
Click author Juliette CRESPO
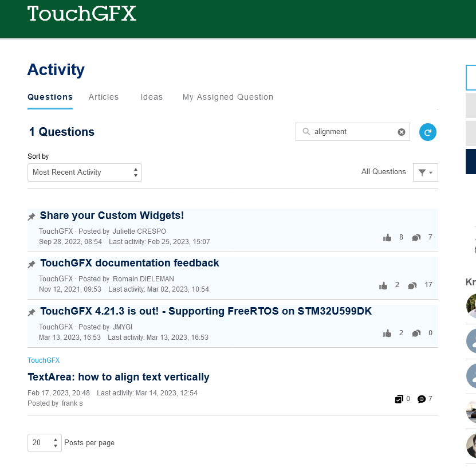click(139, 231)
